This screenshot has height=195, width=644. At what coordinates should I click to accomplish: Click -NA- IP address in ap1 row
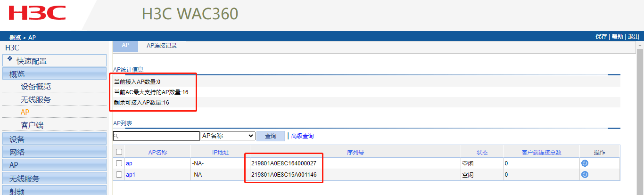(x=198, y=175)
